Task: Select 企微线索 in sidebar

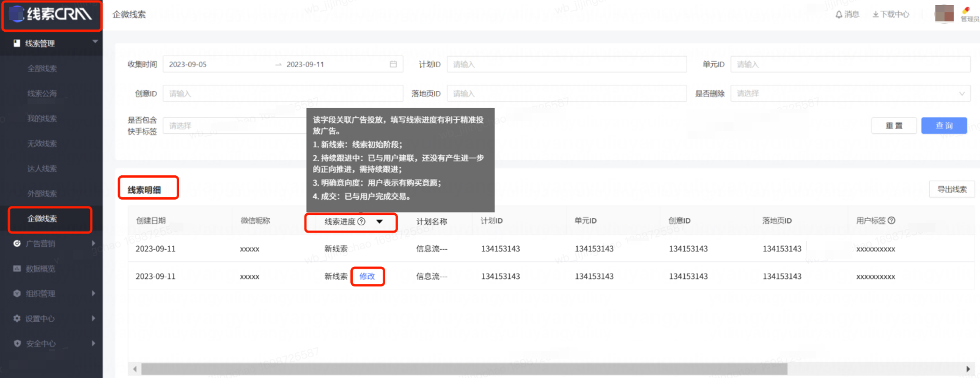Action: [42, 219]
